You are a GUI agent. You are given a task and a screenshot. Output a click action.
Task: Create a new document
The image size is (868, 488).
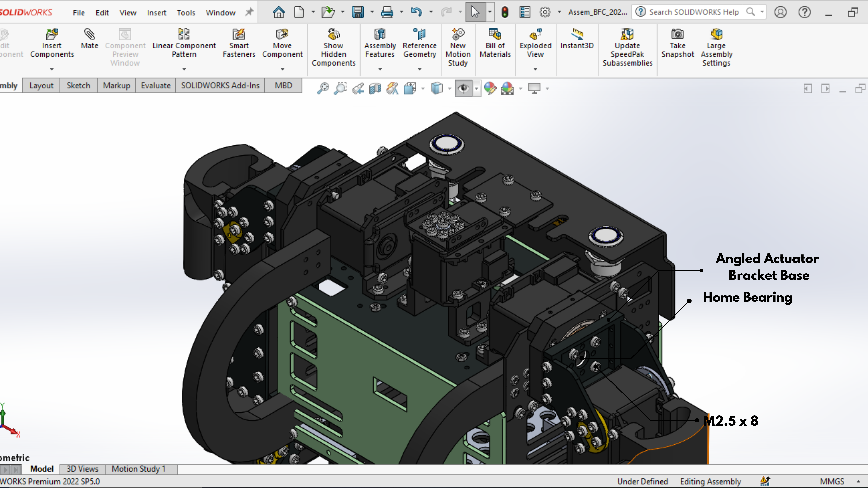(299, 12)
